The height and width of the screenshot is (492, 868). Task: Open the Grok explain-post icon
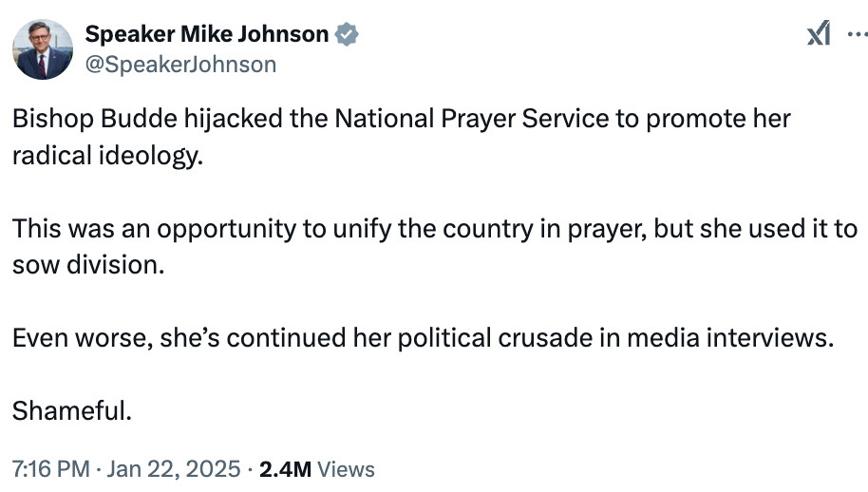coord(818,35)
